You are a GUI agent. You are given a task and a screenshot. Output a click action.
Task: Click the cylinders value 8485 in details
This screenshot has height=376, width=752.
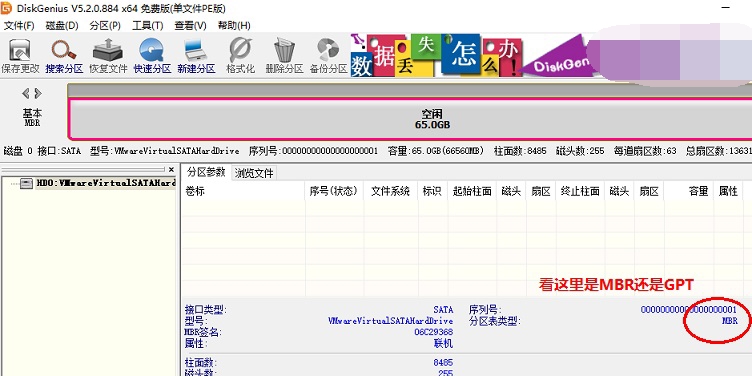point(443,362)
